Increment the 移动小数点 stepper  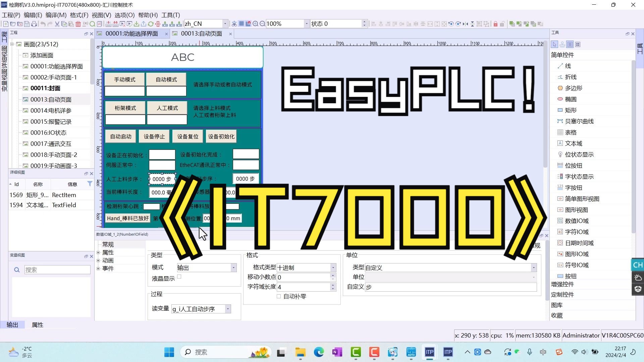pos(333,275)
